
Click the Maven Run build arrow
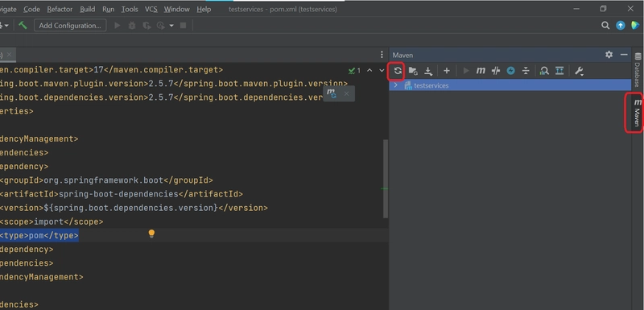(466, 71)
